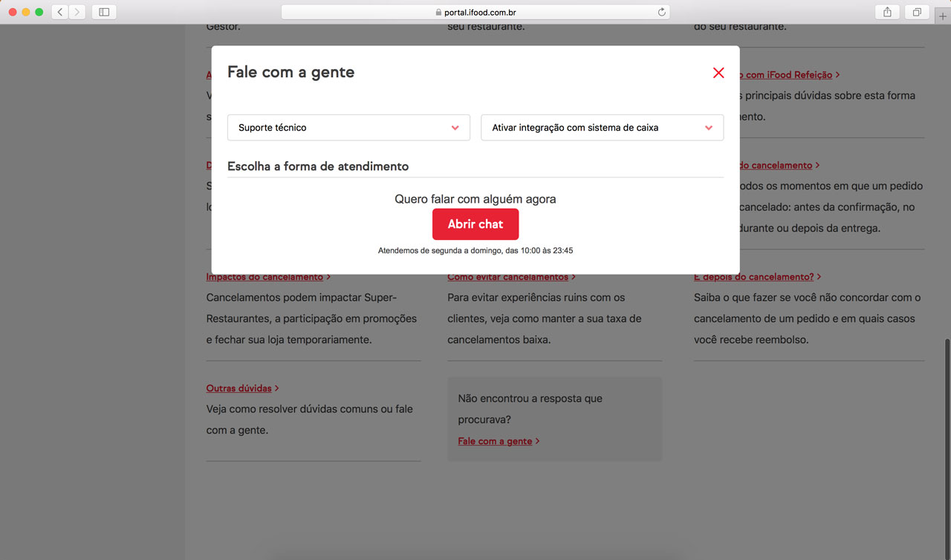Screen dimensions: 951x560
Task: Click the Quero falar com alguém agora text
Action: pyautogui.click(x=475, y=199)
